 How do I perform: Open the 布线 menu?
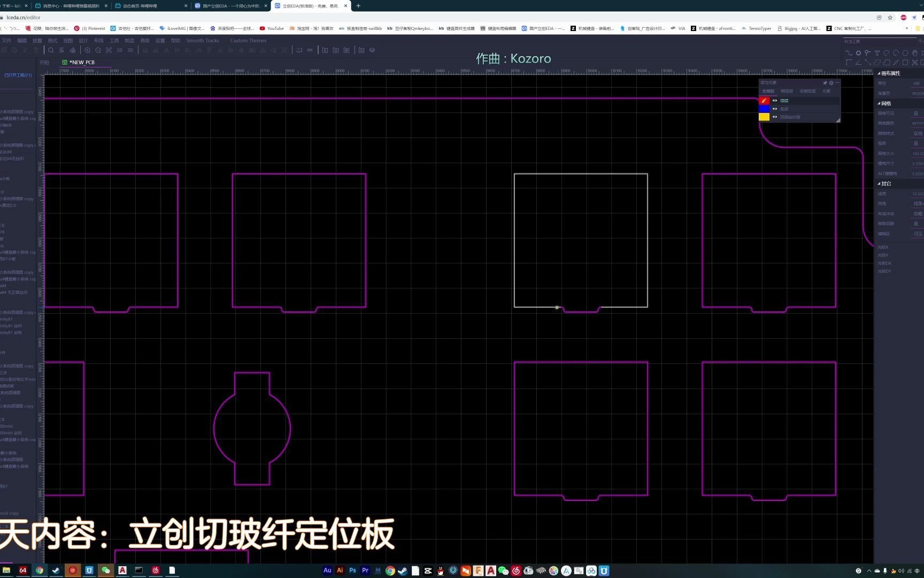[x=99, y=41]
